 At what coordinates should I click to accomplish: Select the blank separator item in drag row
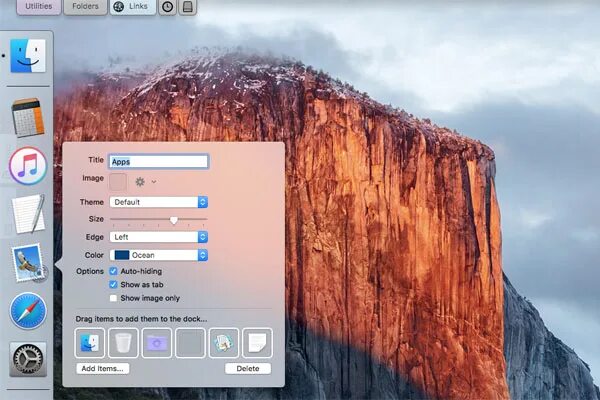coord(191,343)
